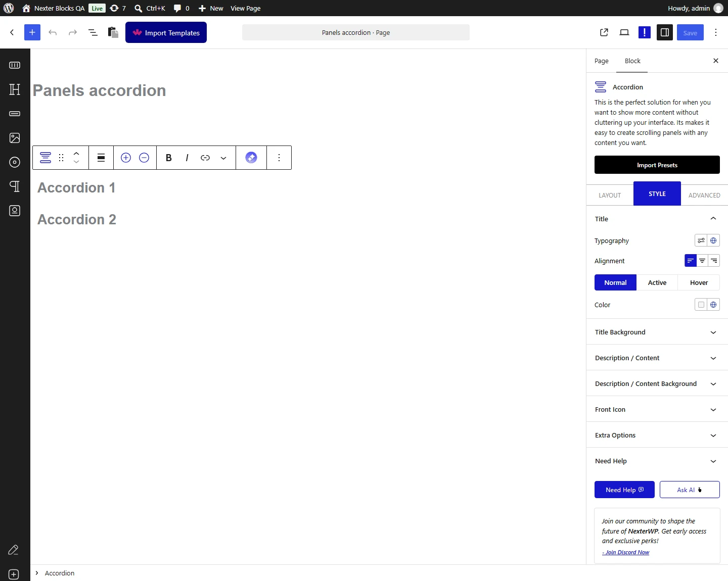Change block alignment in toolbar
Viewport: 728px width, 581px height.
[101, 158]
